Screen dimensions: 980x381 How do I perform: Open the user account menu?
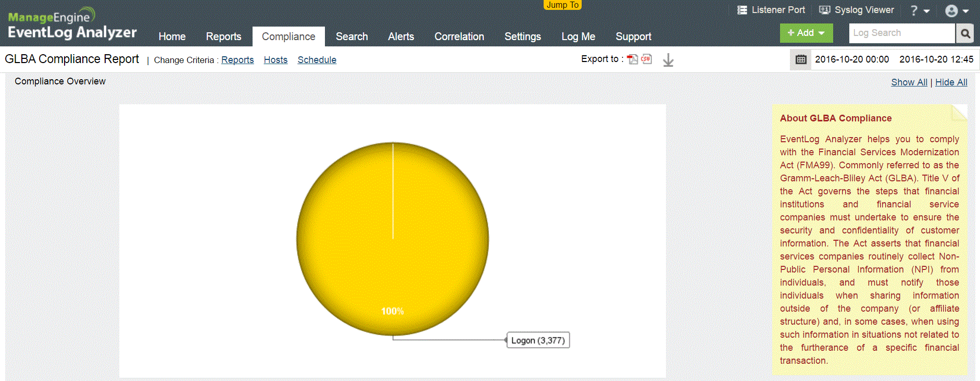coord(957,11)
